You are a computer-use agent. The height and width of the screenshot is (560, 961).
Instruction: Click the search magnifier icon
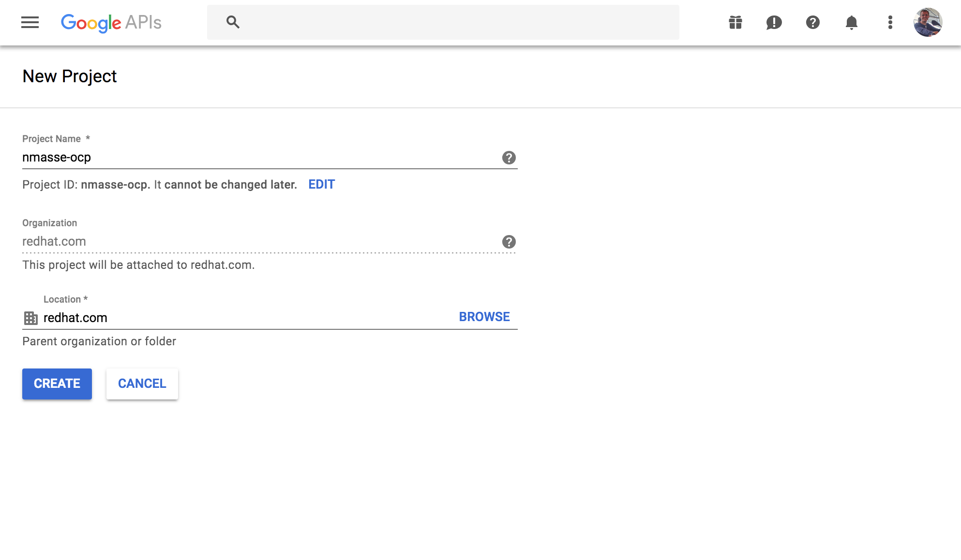click(x=233, y=22)
